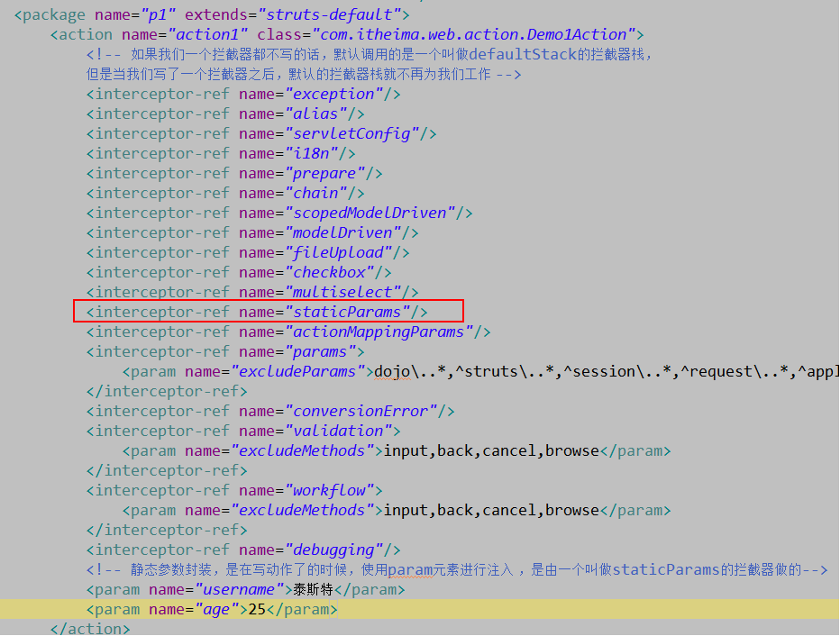Viewport: 840px width, 636px height.
Task: Click the param name "age"
Action: pyautogui.click(x=217, y=609)
